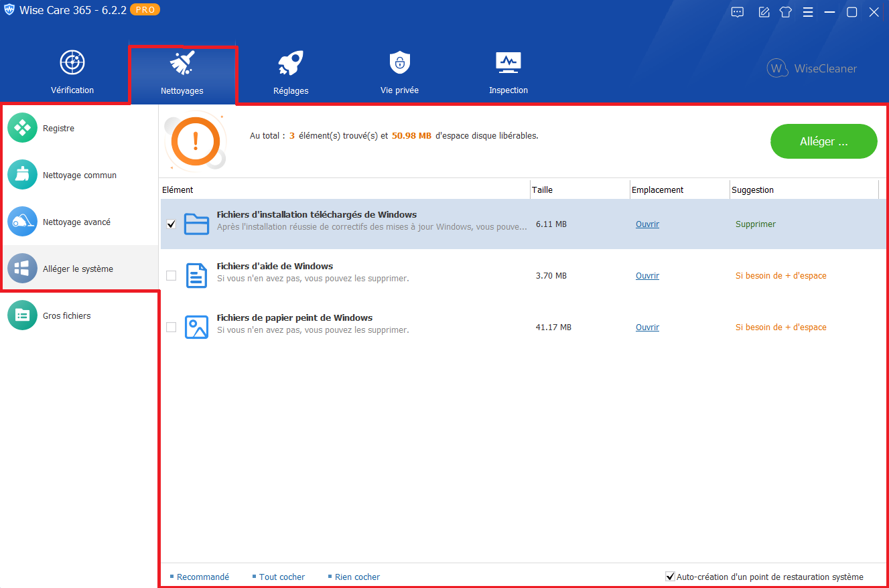Open the hamburger menu icon
The width and height of the screenshot is (889, 588).
808,12
